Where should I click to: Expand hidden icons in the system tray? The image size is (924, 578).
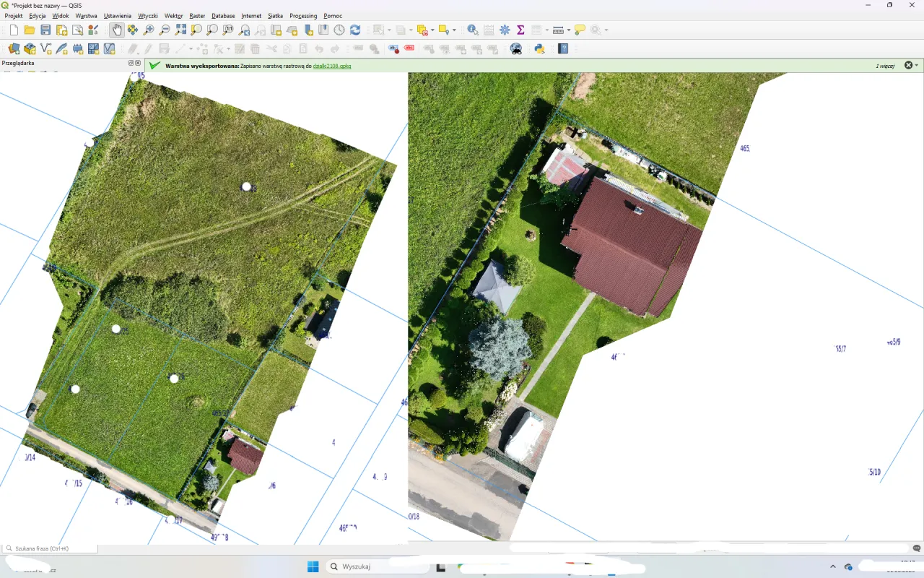click(x=832, y=566)
